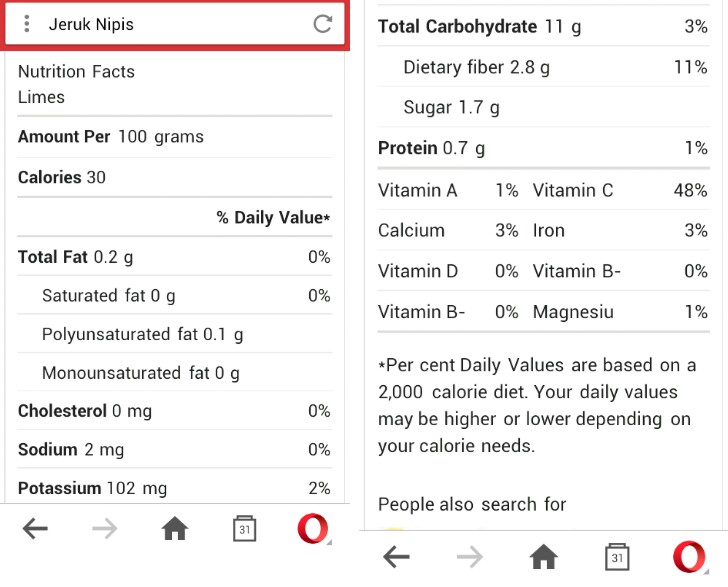The height and width of the screenshot is (587, 728).
Task: Tap the forward arrow on left screen
Action: pos(104,528)
